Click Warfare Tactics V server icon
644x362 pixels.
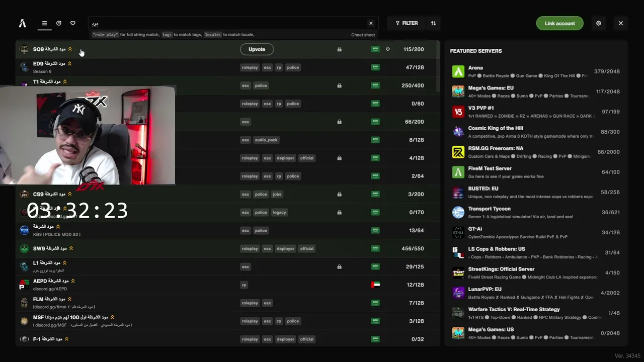point(458,313)
